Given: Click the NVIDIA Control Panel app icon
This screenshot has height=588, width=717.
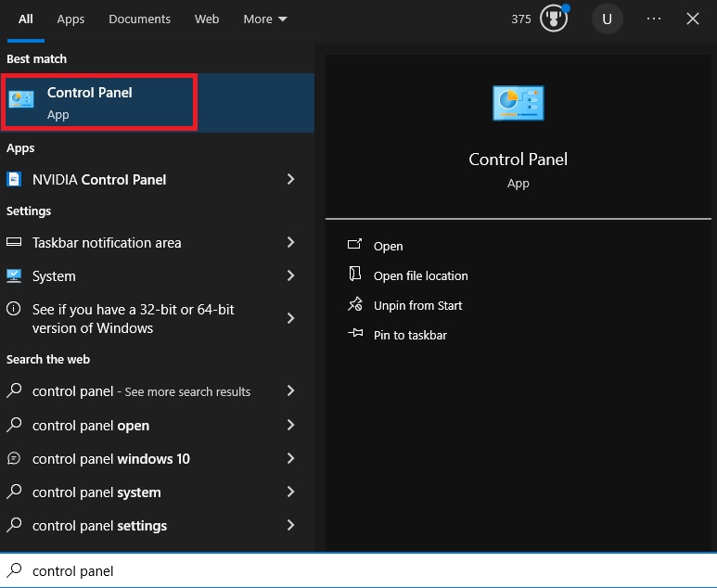Looking at the screenshot, I should (x=15, y=179).
